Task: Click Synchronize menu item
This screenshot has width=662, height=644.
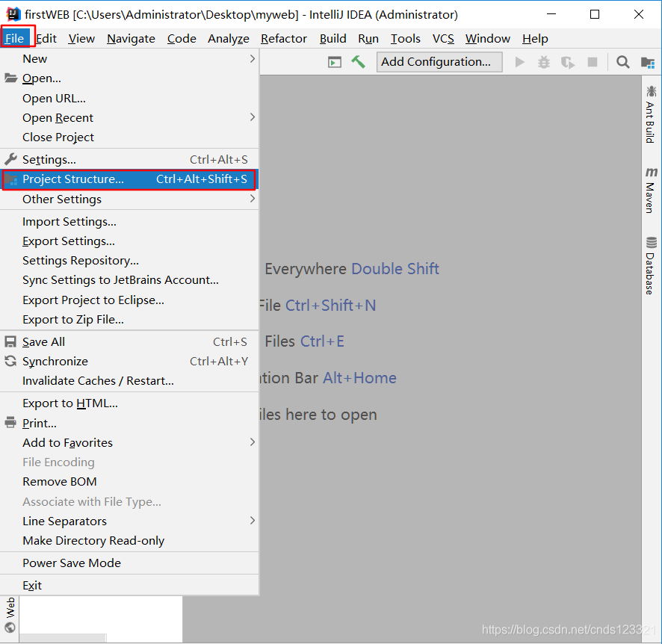Action: [x=129, y=362]
